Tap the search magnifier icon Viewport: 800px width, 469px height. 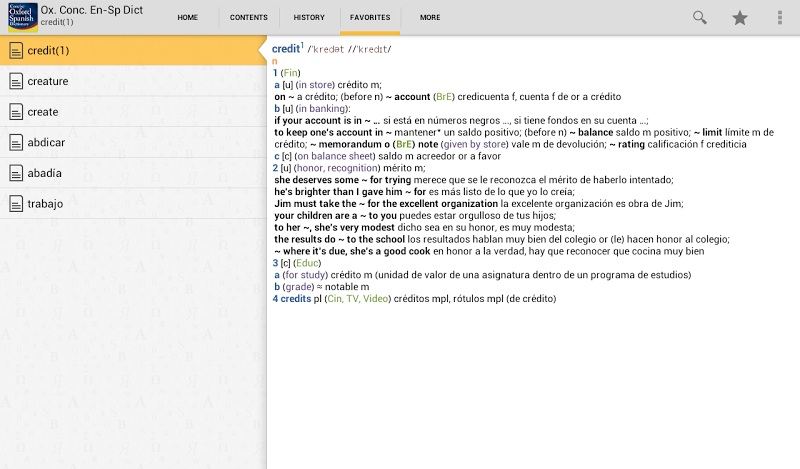[x=700, y=17]
